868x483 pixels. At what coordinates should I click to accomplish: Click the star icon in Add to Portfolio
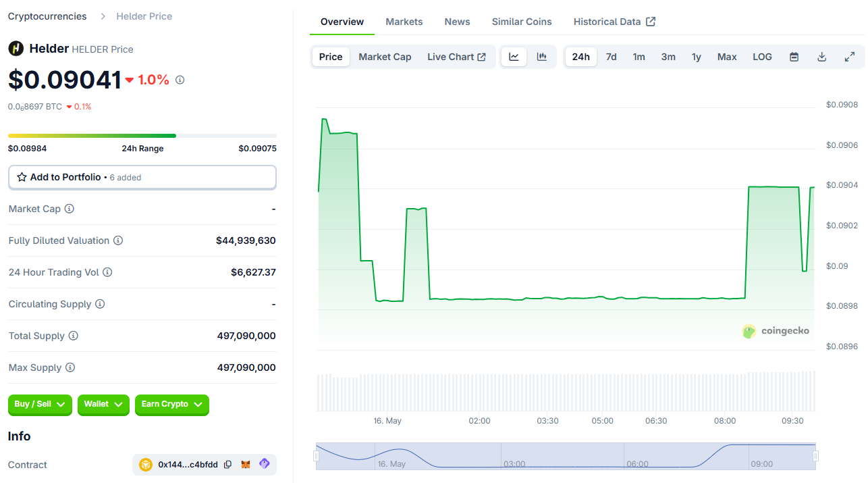(x=22, y=177)
